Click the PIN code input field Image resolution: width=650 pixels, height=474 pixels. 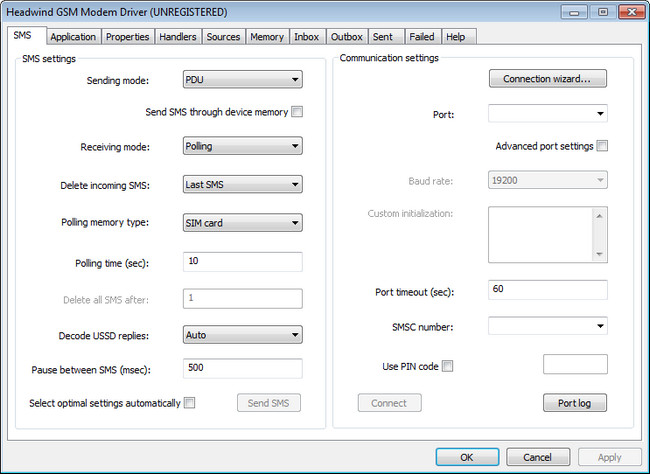[x=575, y=364]
